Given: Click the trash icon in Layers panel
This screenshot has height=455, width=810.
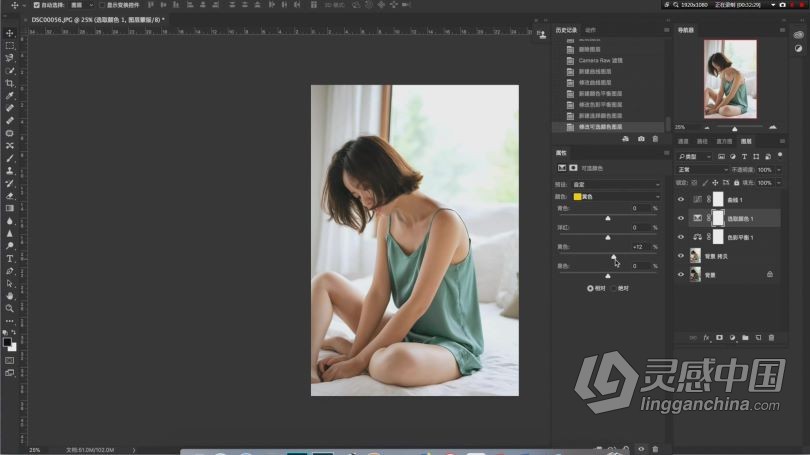Looking at the screenshot, I should 771,338.
